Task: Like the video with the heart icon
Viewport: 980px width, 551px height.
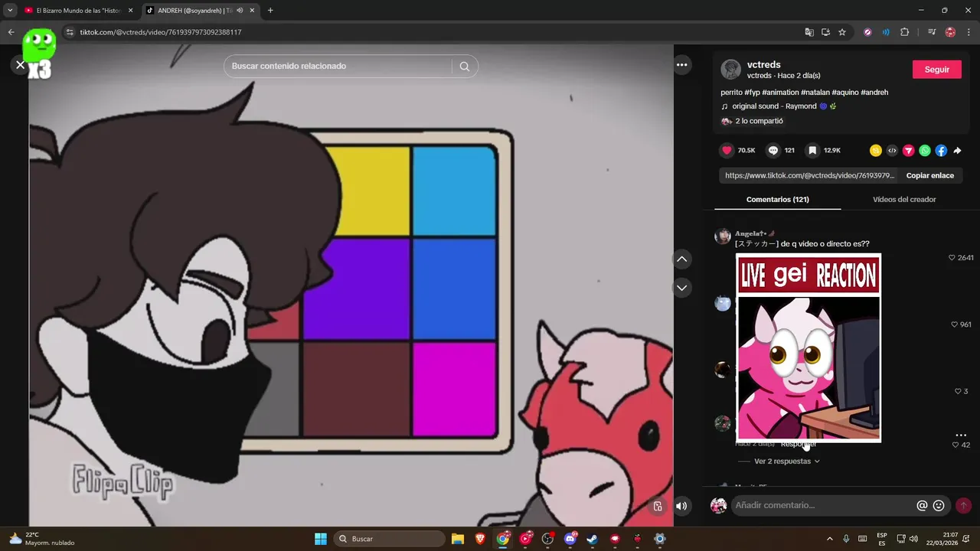Action: pos(727,151)
